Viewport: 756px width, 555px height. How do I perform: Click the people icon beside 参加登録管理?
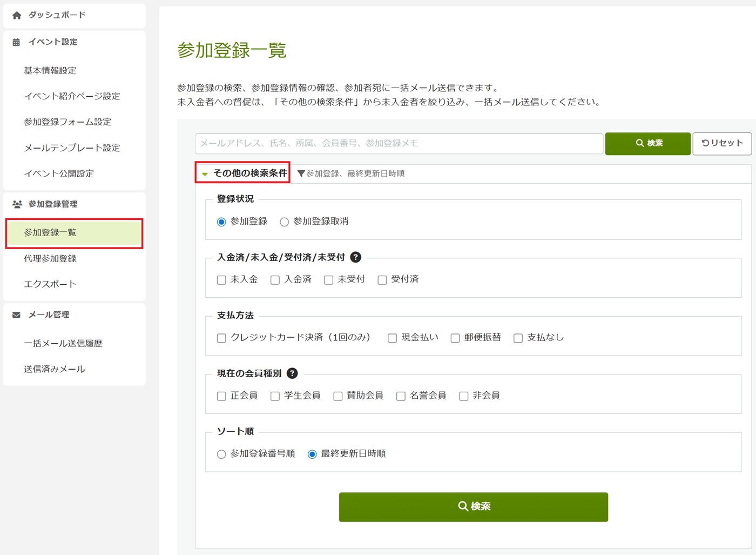tap(17, 204)
